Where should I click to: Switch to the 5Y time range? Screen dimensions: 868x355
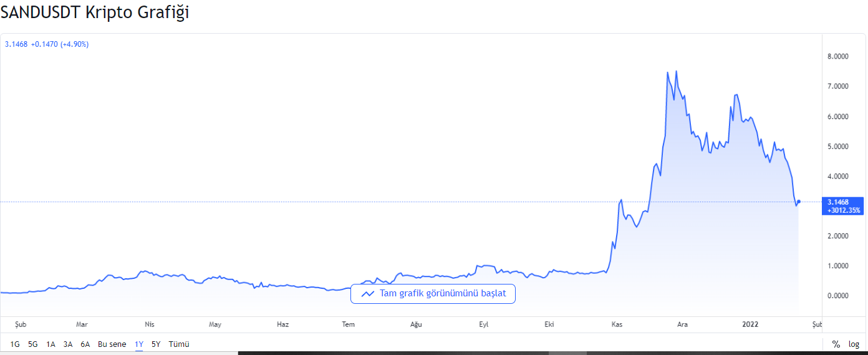coord(156,344)
